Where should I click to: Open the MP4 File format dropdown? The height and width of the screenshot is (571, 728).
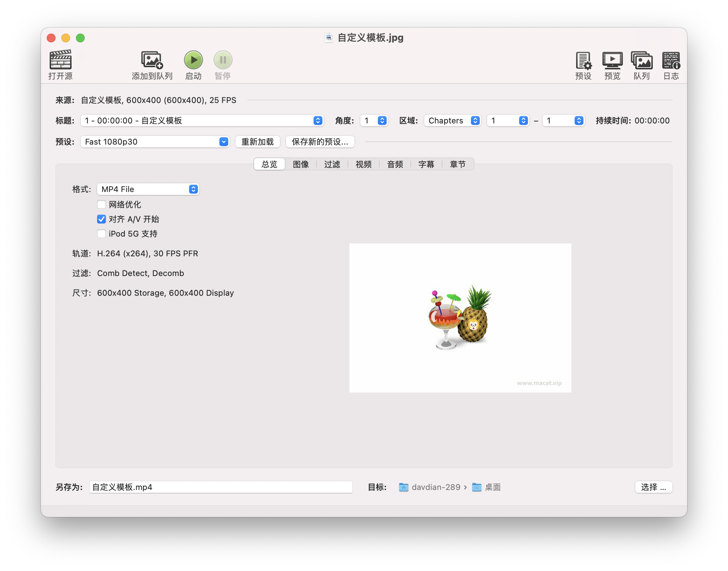(x=148, y=189)
